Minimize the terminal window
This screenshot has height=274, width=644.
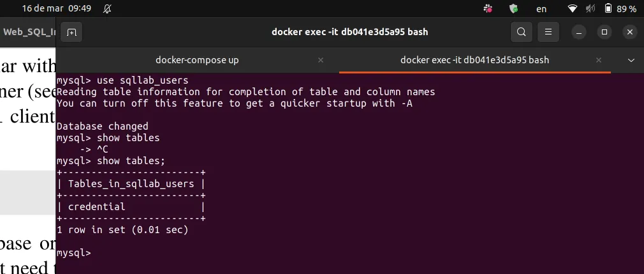click(x=579, y=32)
